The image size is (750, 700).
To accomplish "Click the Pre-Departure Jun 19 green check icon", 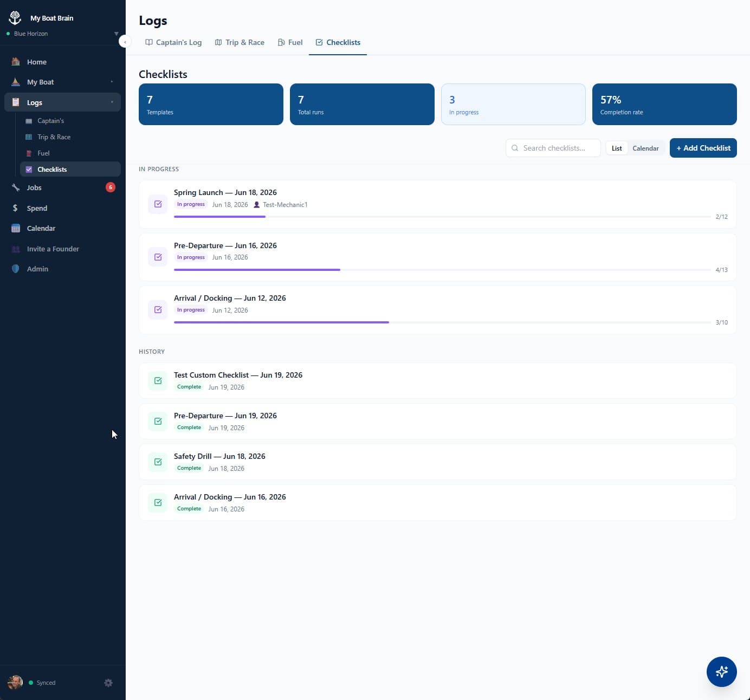I will pos(158,422).
